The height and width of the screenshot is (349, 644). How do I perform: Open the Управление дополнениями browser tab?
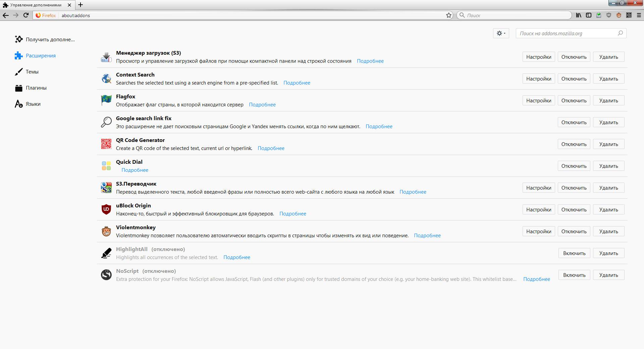pyautogui.click(x=37, y=5)
